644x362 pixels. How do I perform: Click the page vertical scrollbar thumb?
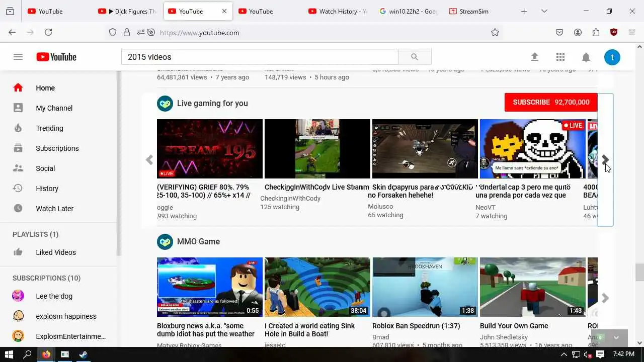tap(639, 272)
